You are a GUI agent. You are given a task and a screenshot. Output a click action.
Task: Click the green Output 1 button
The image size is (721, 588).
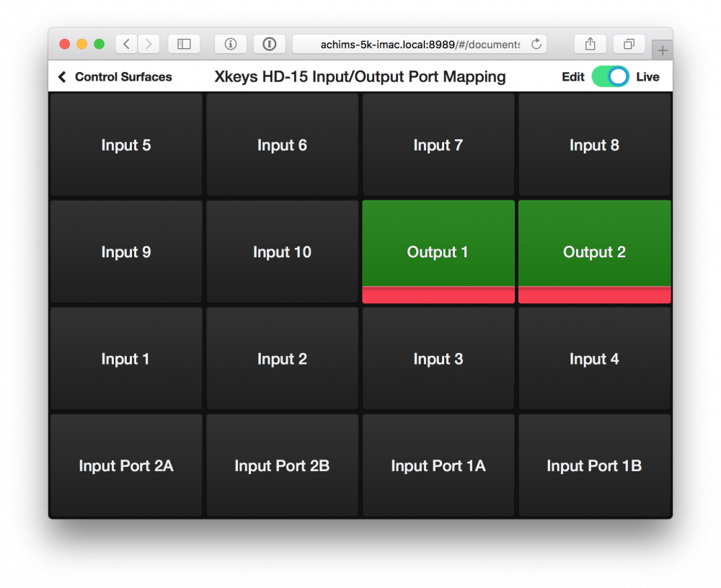tap(438, 251)
